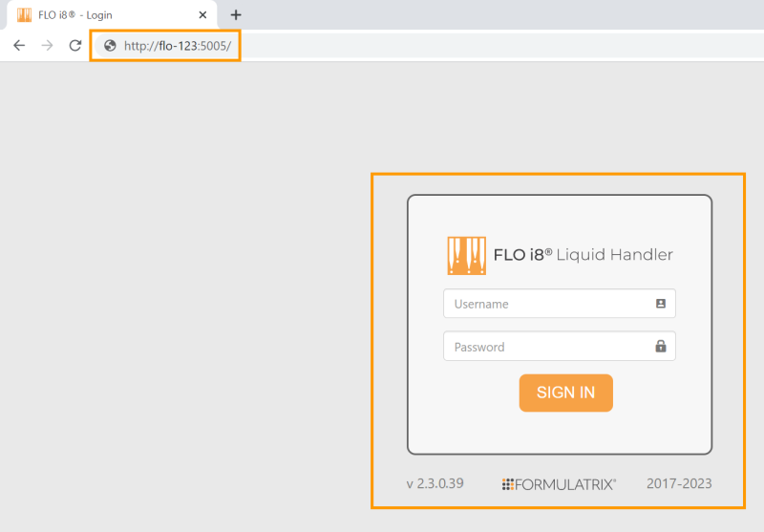Click the user card icon in Username field
This screenshot has height=532, width=764.
(x=661, y=304)
